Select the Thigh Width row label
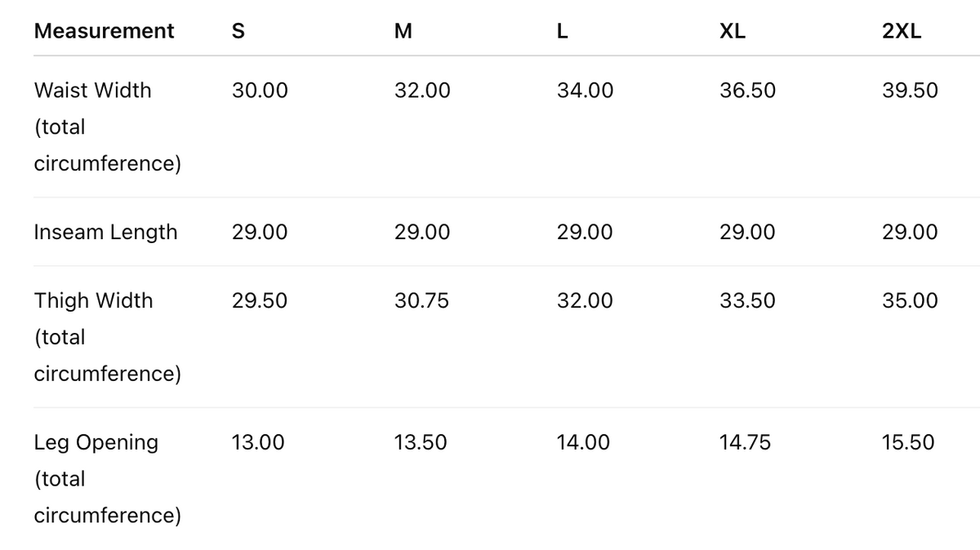 pos(93,300)
